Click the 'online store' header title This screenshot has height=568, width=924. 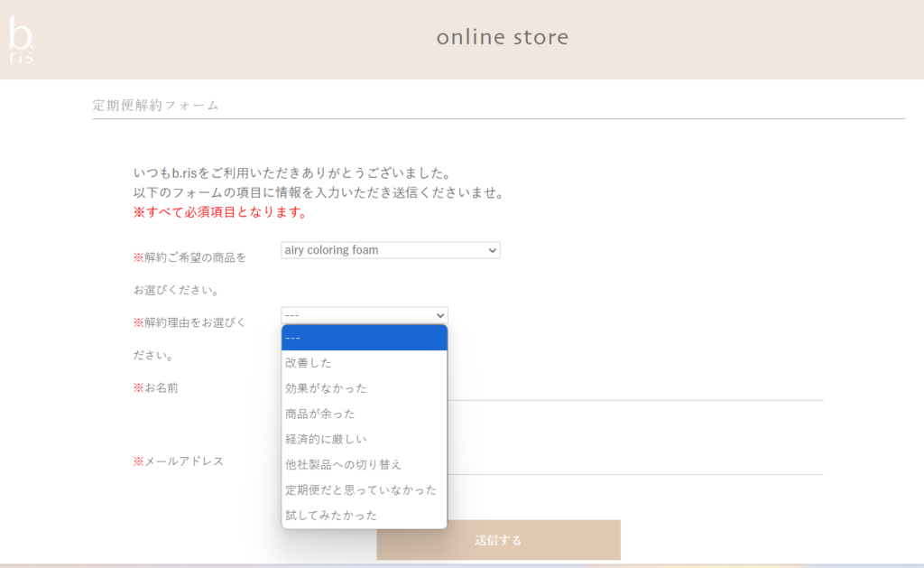[503, 37]
